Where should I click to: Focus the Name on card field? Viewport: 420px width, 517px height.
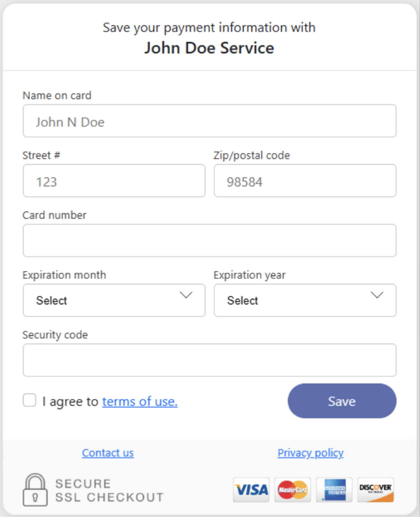tap(209, 121)
